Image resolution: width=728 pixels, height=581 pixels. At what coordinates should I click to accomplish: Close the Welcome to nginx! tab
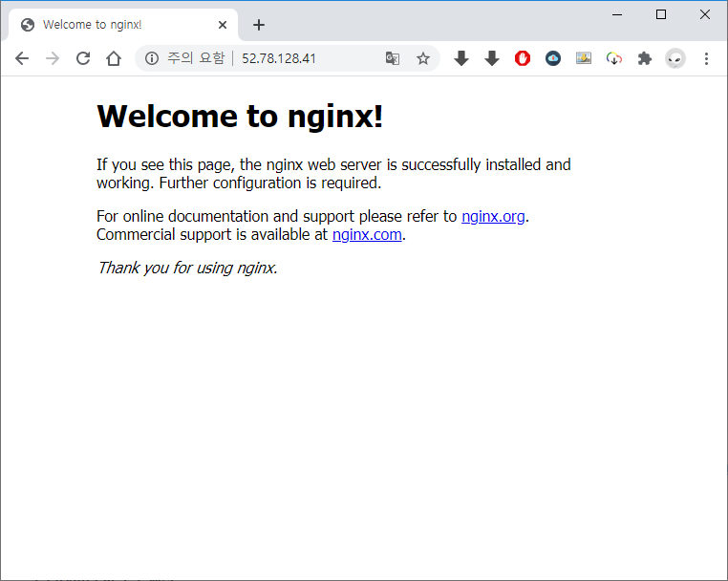click(x=223, y=25)
